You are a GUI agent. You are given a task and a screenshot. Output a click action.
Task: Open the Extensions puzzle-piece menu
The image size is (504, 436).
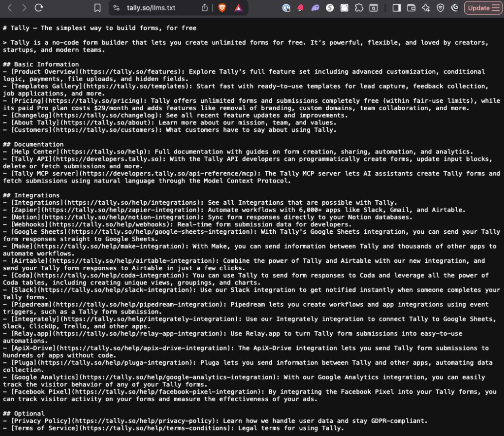[359, 8]
